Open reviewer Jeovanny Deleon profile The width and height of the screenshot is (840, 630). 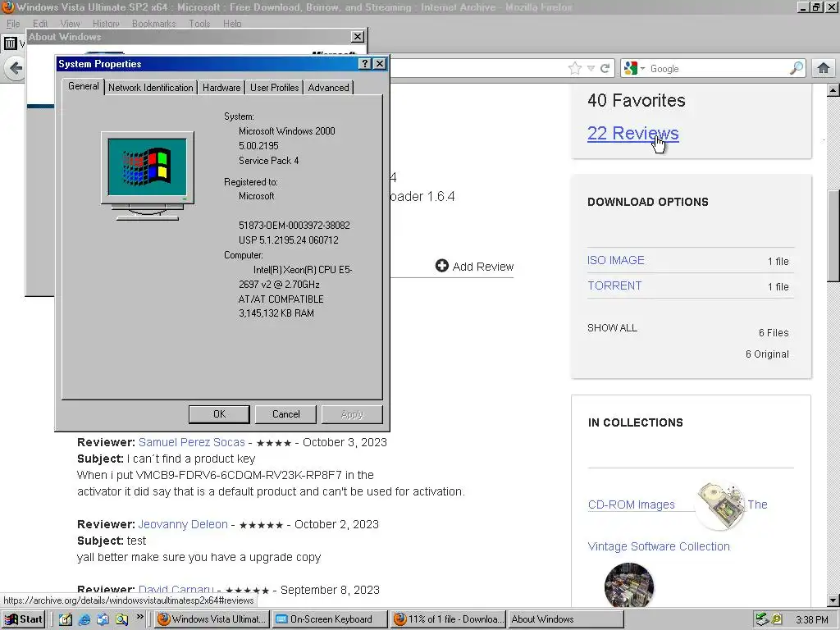tap(183, 524)
